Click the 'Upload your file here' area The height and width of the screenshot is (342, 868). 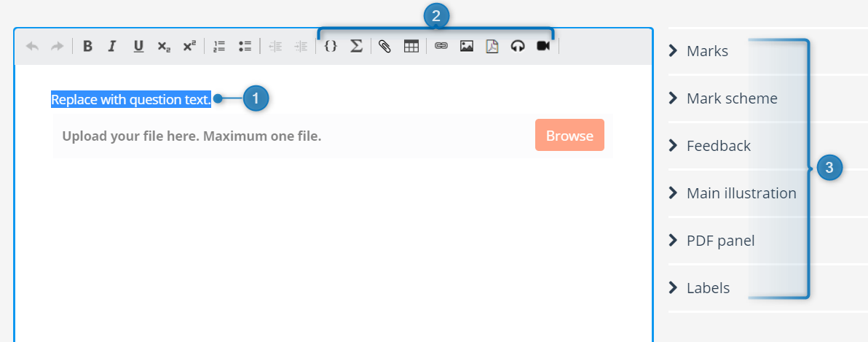point(333,136)
